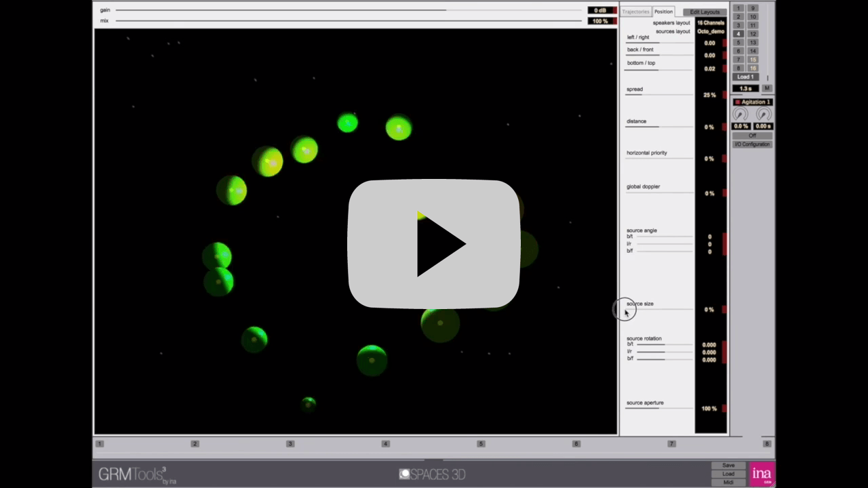This screenshot has height=488, width=868.
Task: Click the 1.3 s interpolation time field
Action: 746,89
